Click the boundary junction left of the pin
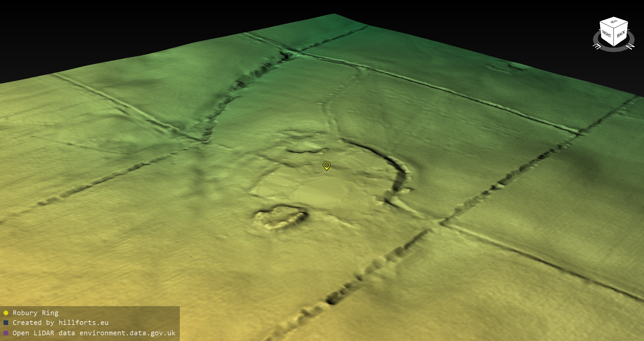The image size is (644, 341). click(x=203, y=141)
